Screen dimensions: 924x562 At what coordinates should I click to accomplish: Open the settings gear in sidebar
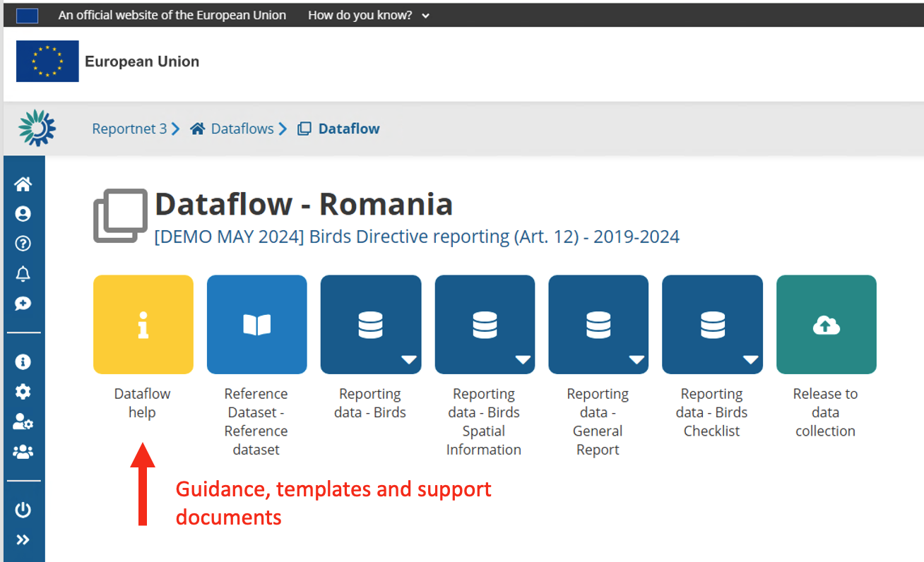click(23, 392)
